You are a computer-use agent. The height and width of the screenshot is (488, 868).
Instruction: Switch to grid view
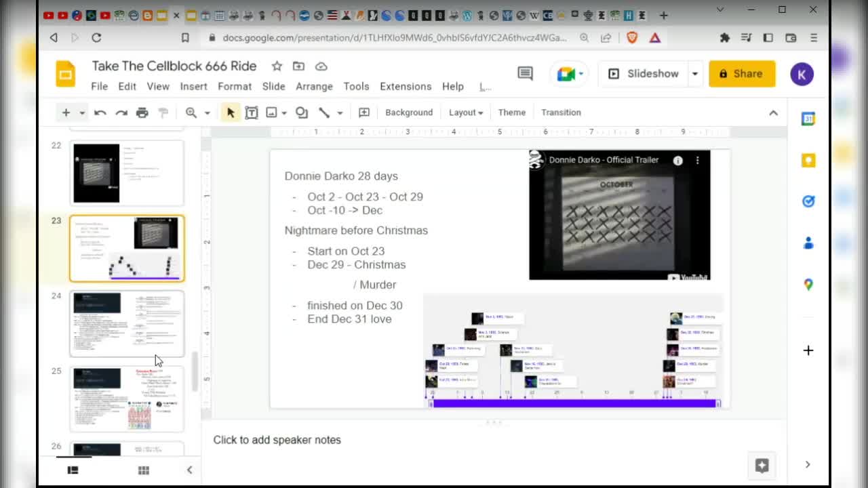click(x=144, y=470)
